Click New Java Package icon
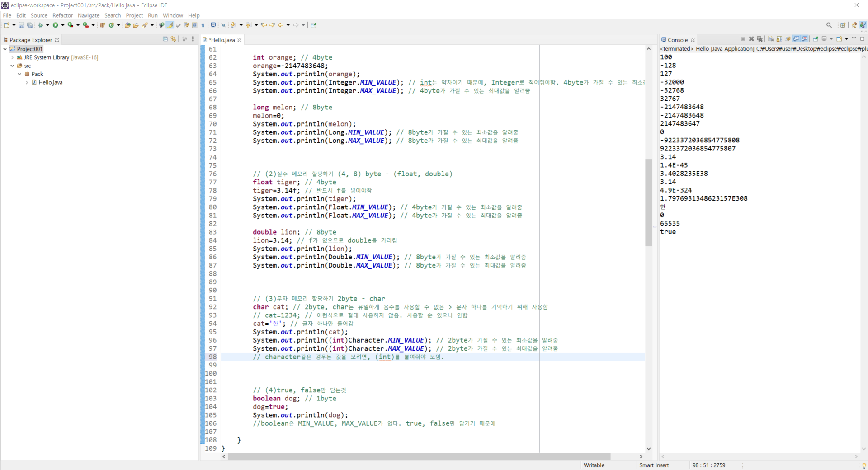The image size is (868, 470). pos(102,25)
